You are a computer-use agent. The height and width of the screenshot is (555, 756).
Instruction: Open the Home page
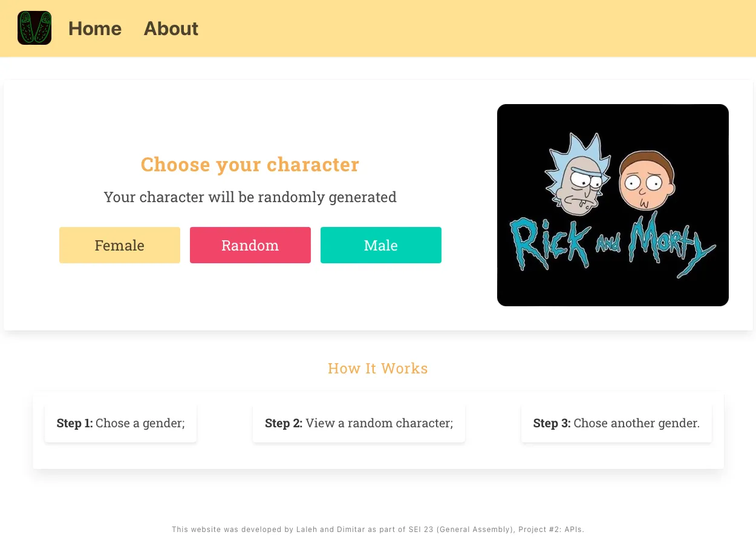point(94,28)
